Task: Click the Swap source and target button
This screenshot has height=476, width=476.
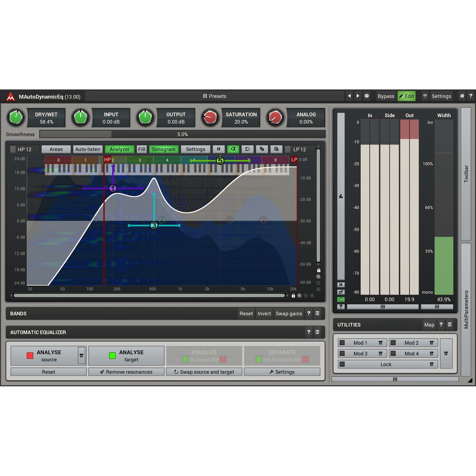Action: (204, 372)
